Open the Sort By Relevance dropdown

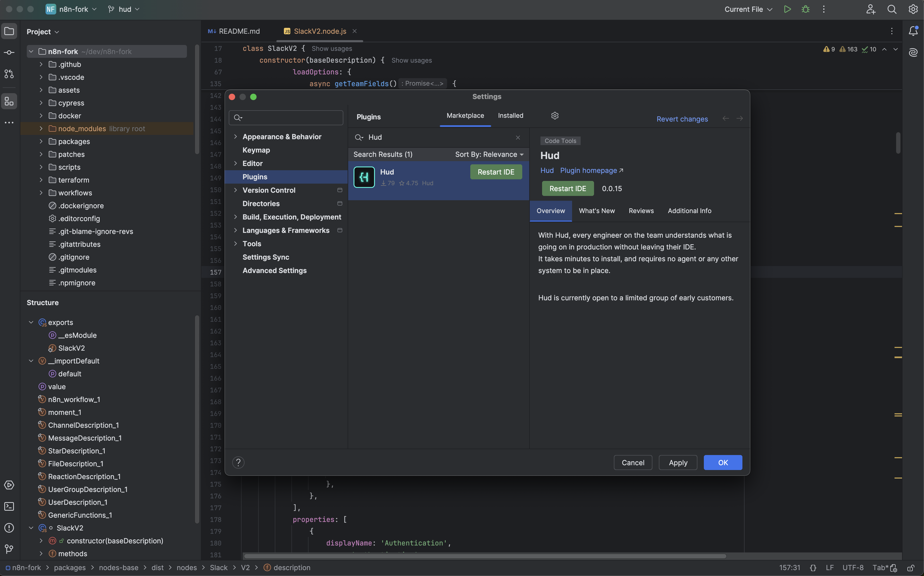coord(489,154)
